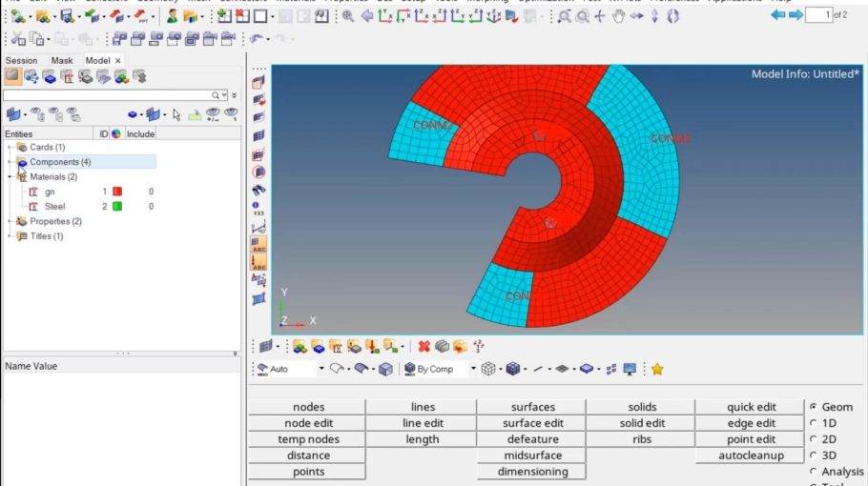Screen dimensions: 868x486
Task: Open the material view icon in browser
Action: click(x=67, y=77)
